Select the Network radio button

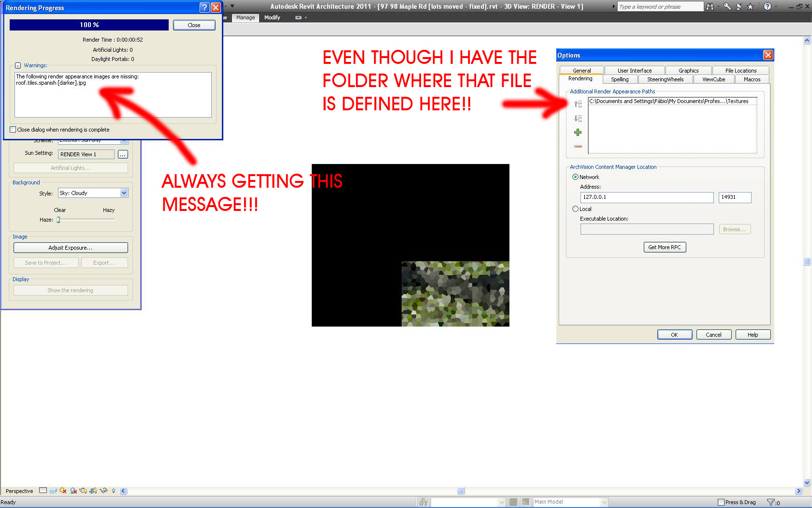pyautogui.click(x=575, y=177)
